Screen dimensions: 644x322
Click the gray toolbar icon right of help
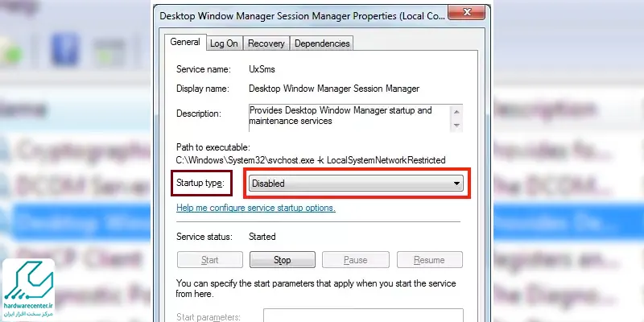[x=109, y=52]
